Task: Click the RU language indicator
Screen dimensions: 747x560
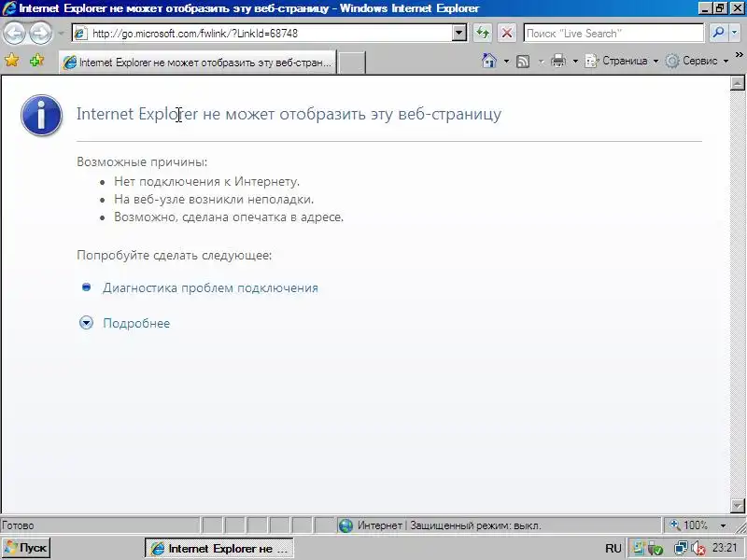Action: [x=613, y=549]
